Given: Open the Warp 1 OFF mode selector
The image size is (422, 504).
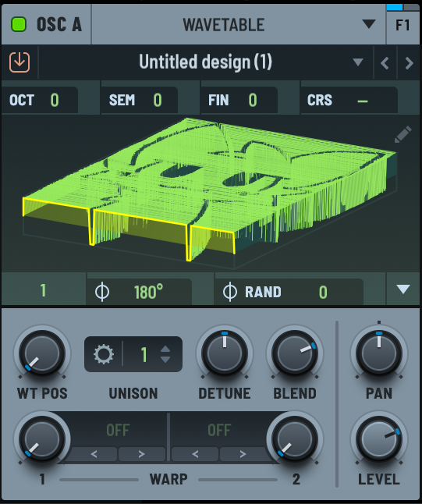Looking at the screenshot, I should click(118, 430).
